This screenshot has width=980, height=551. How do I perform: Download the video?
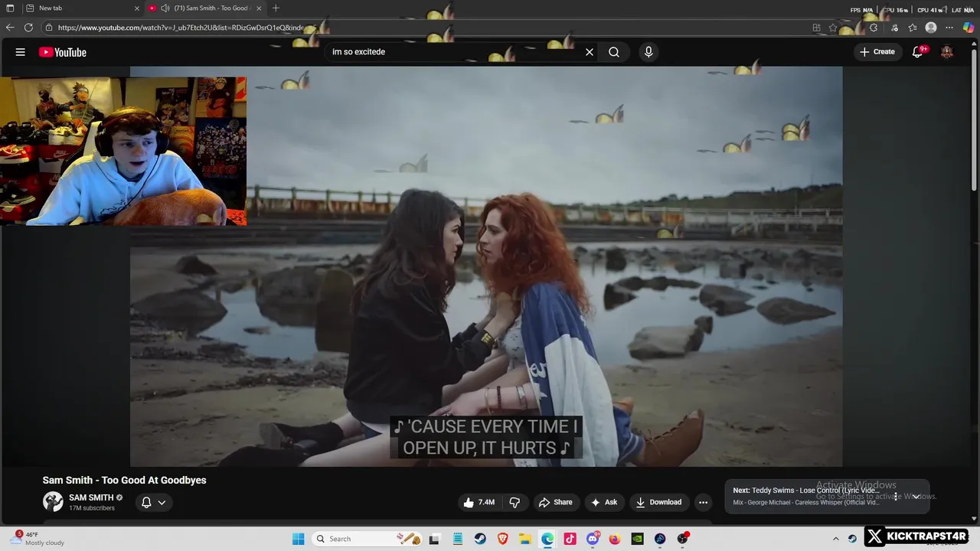pos(658,502)
